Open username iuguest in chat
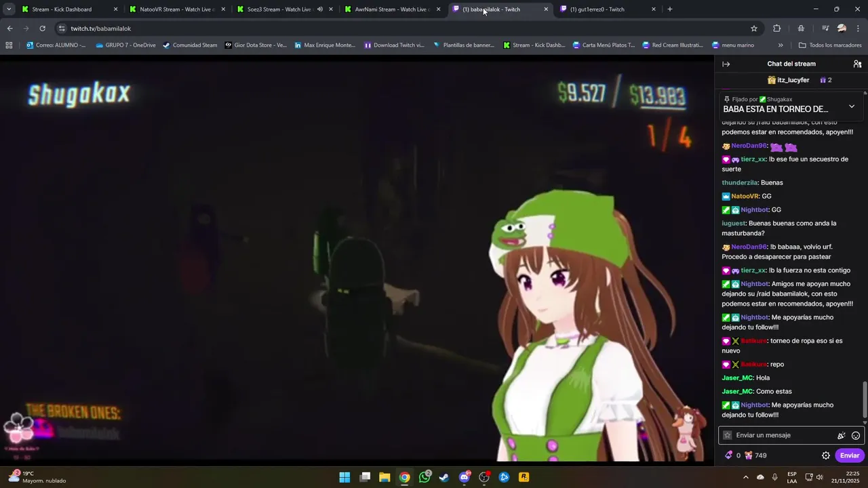This screenshot has width=868, height=488. [x=733, y=223]
